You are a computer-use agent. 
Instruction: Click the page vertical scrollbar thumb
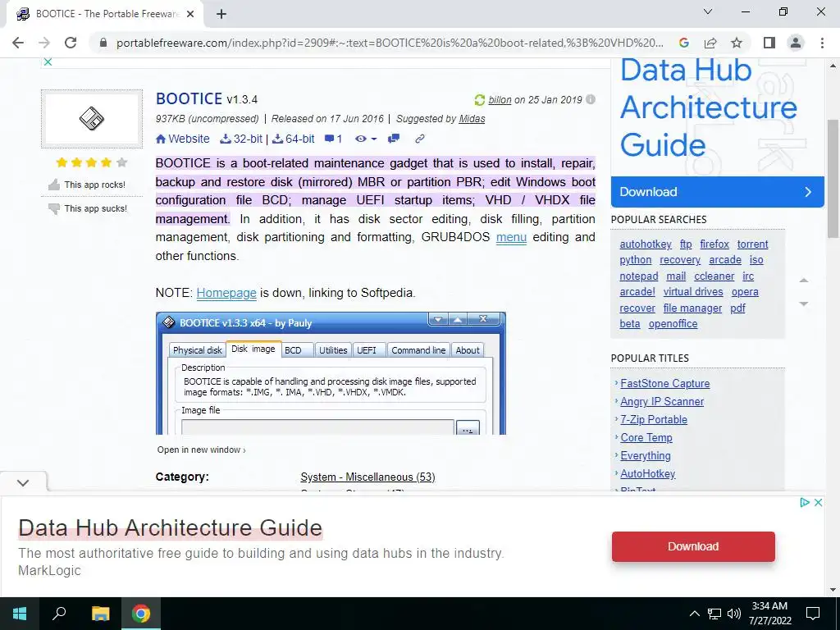coord(833,179)
